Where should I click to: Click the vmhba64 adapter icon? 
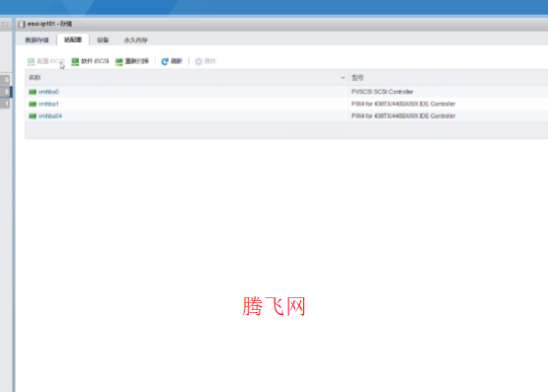coord(33,116)
